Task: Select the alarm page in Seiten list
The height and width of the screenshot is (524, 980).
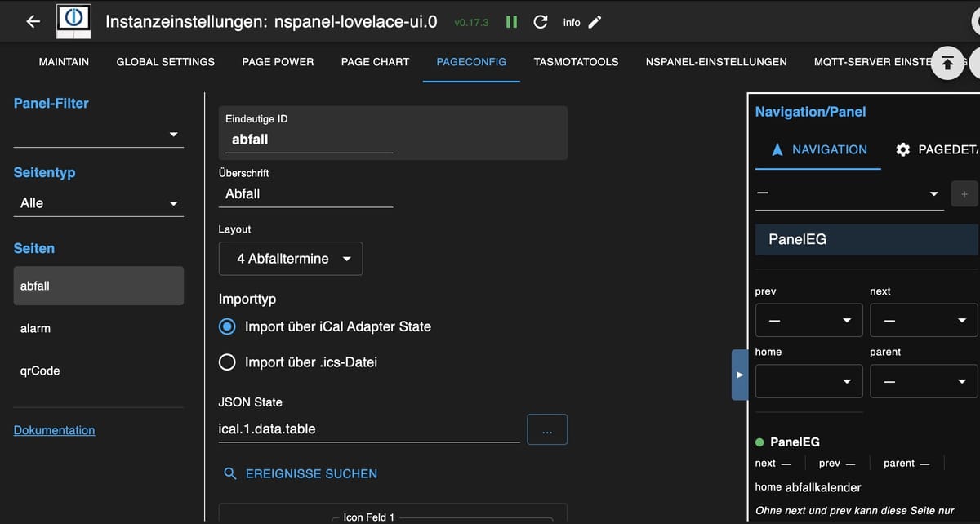Action: 36,328
